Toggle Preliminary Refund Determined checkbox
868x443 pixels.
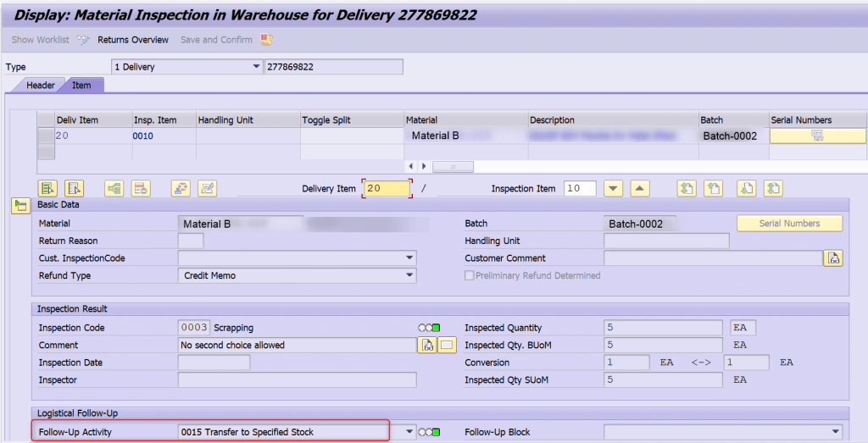(x=469, y=275)
